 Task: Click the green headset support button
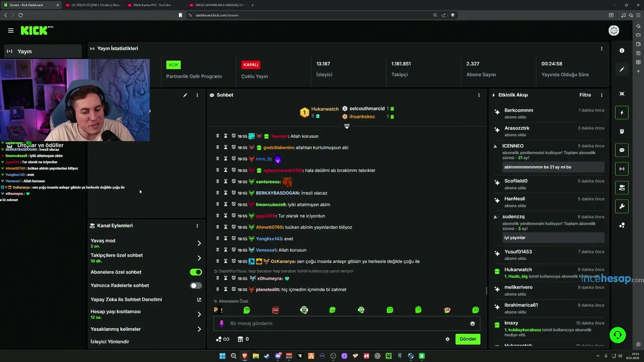click(x=617, y=335)
